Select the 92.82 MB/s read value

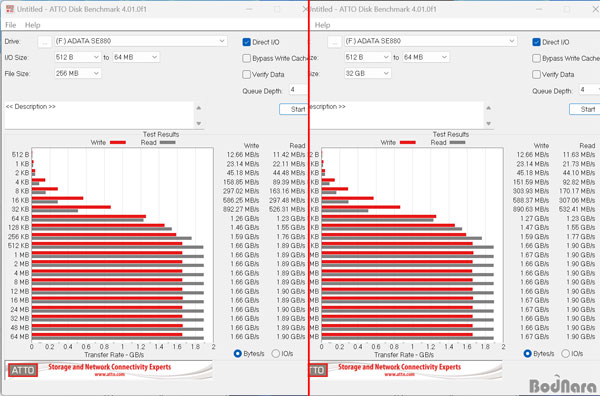578,182
